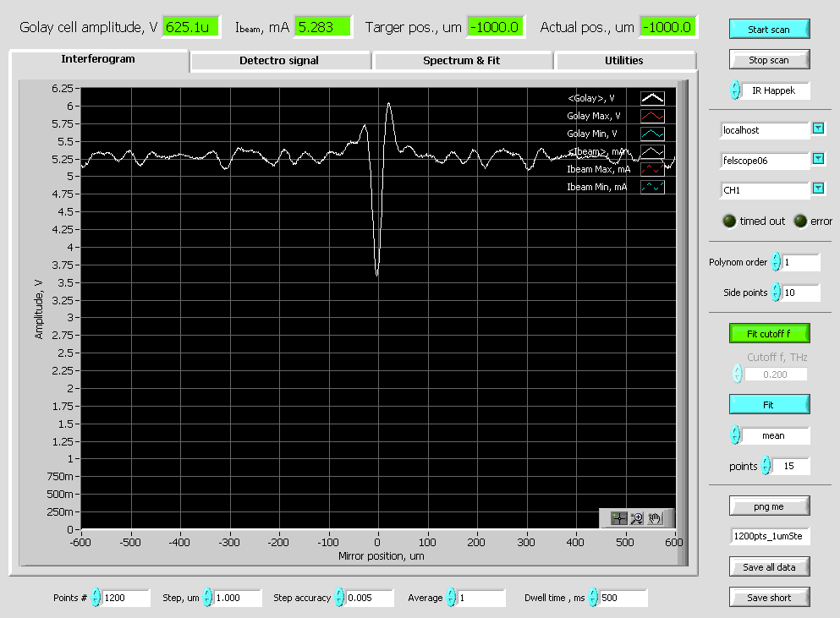This screenshot has width=840, height=618.
Task: Click the timed out LED indicator
Action: (x=729, y=221)
